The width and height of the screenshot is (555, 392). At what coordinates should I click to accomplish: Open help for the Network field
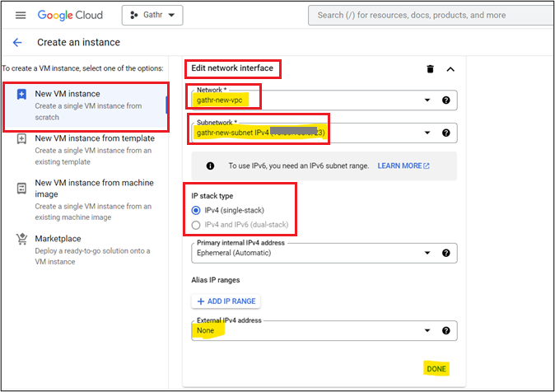446,100
